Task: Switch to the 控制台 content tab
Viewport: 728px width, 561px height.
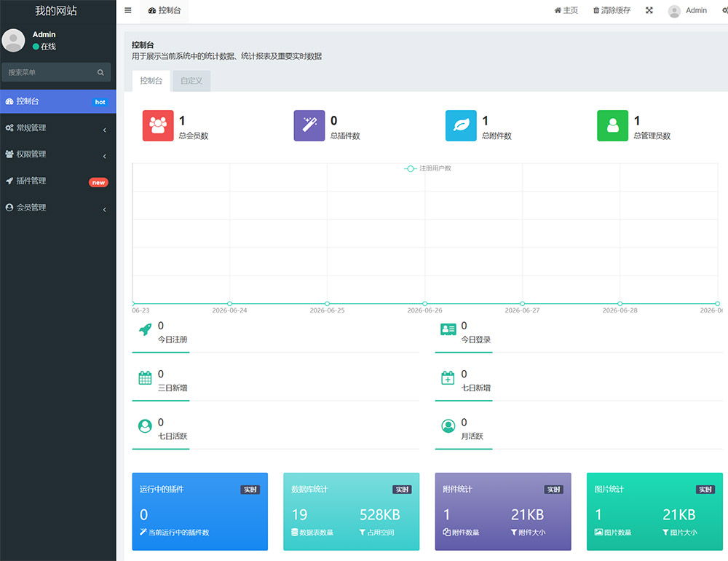Action: click(151, 81)
